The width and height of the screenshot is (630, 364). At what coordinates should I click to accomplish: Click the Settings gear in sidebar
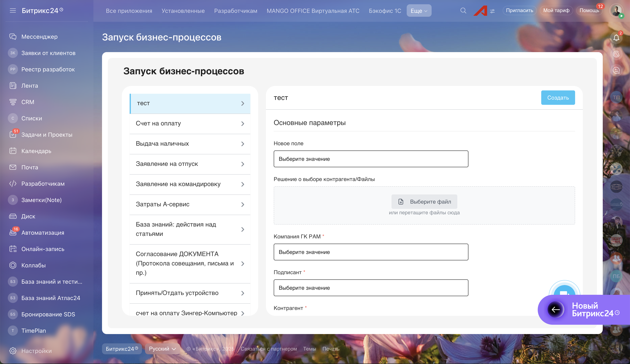point(13,351)
